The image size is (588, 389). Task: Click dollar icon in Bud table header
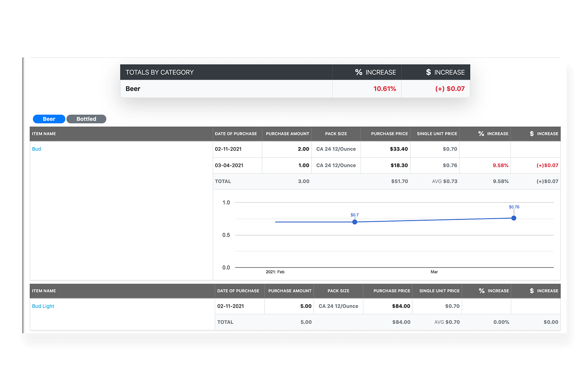(x=532, y=134)
